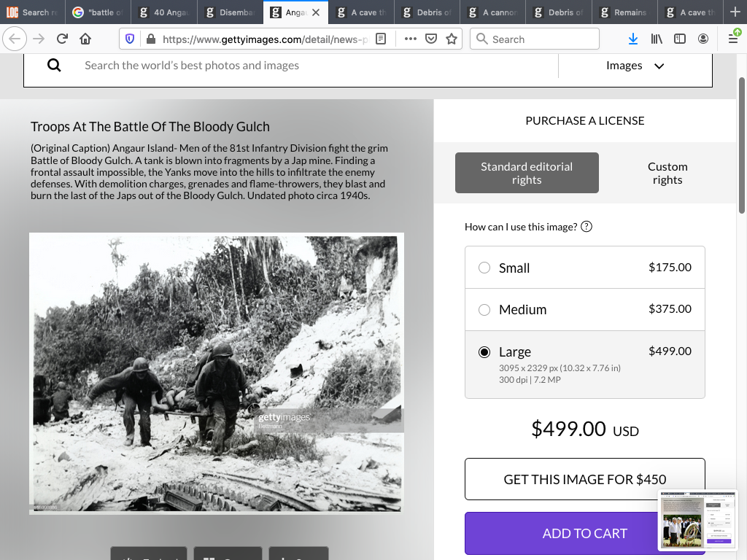
Task: Choose the Large size radio button
Action: click(484, 352)
